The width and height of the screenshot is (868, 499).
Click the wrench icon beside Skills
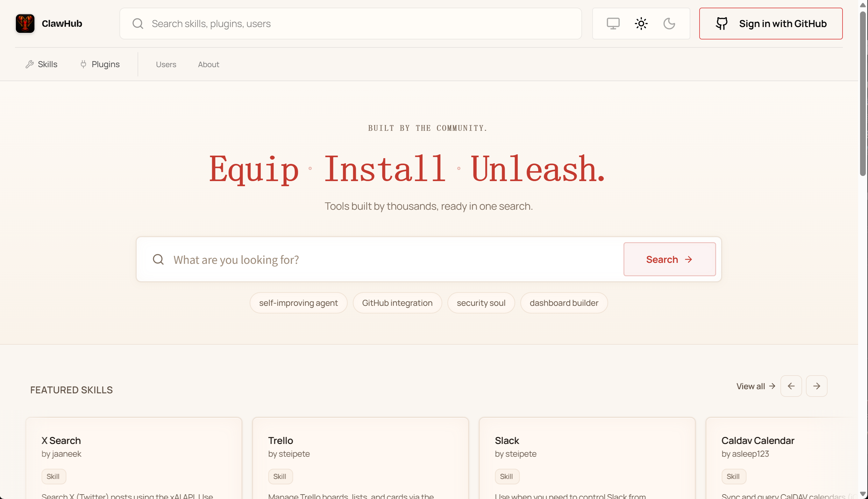tap(30, 64)
